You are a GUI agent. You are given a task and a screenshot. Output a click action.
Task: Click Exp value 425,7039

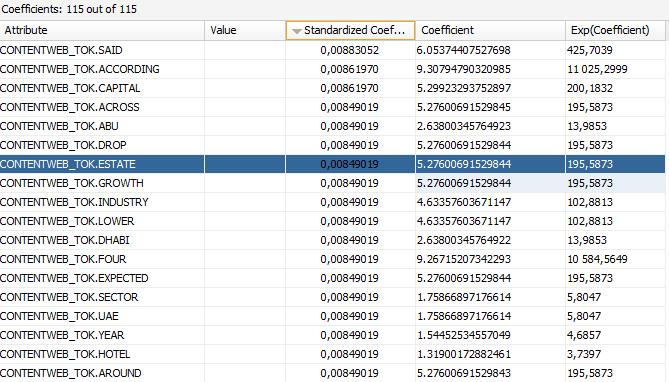[x=590, y=50]
